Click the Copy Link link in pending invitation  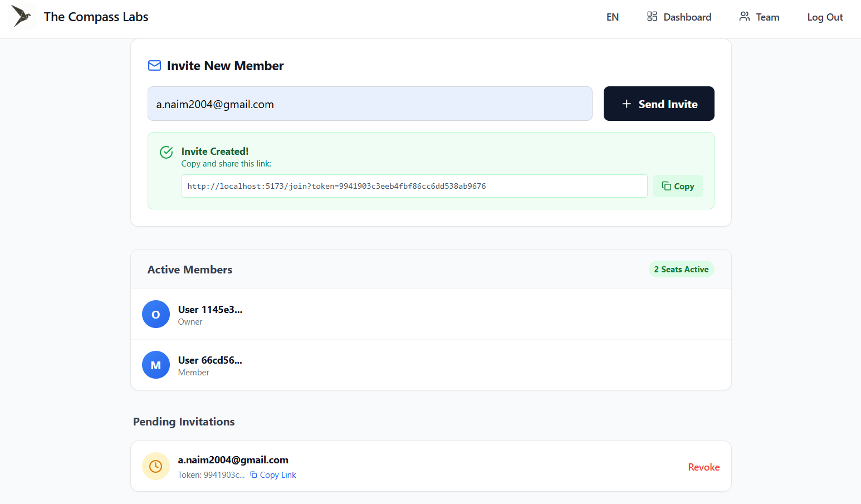273,475
